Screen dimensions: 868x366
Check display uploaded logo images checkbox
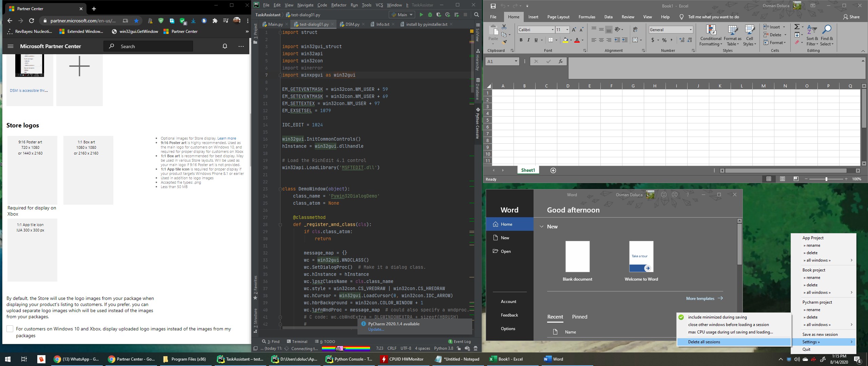[x=10, y=329]
